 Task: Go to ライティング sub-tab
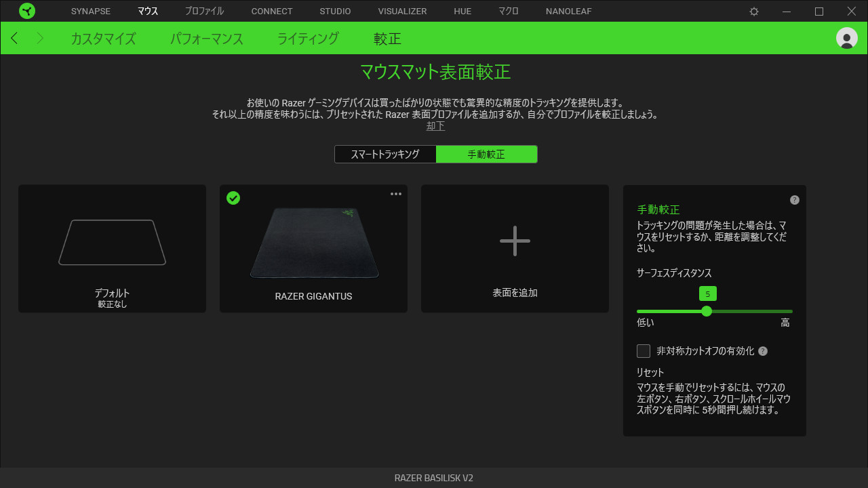(309, 39)
